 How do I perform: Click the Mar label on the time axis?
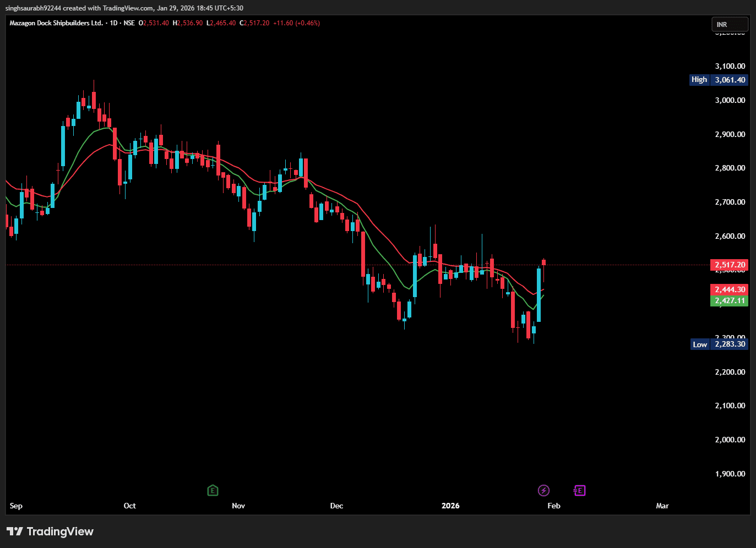click(x=662, y=506)
